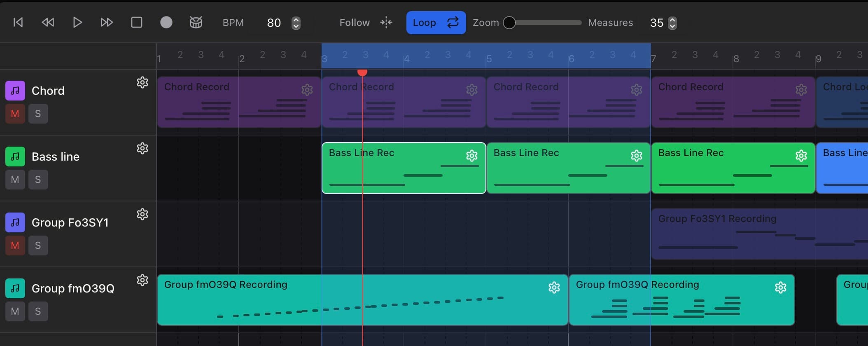Image resolution: width=868 pixels, height=346 pixels.
Task: Open Bass line track settings gear
Action: tap(142, 148)
